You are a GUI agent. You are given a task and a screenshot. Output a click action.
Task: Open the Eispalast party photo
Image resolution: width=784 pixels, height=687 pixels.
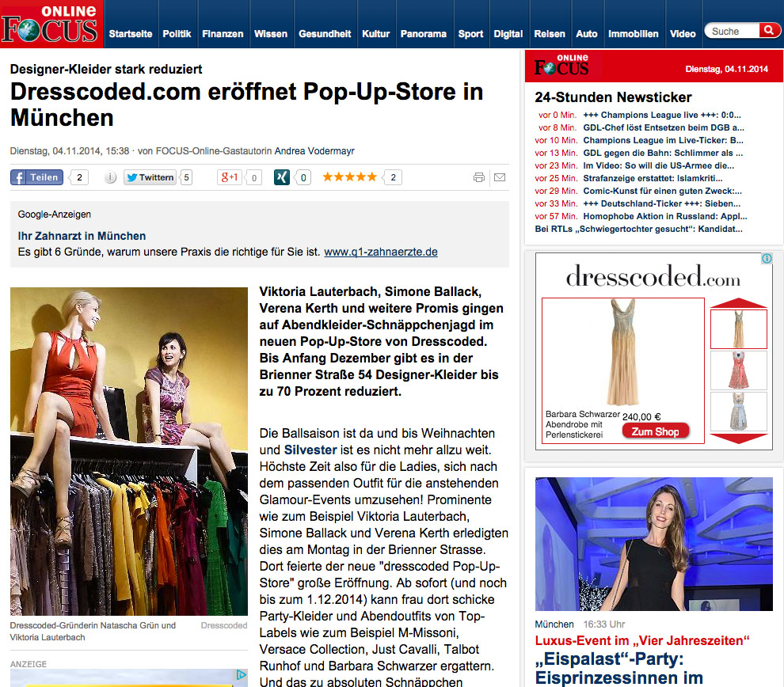click(654, 544)
